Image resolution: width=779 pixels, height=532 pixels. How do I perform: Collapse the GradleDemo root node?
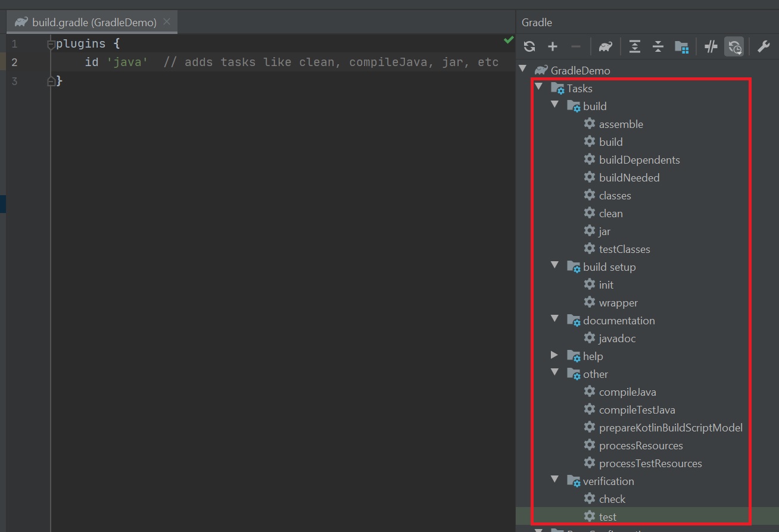coord(524,70)
